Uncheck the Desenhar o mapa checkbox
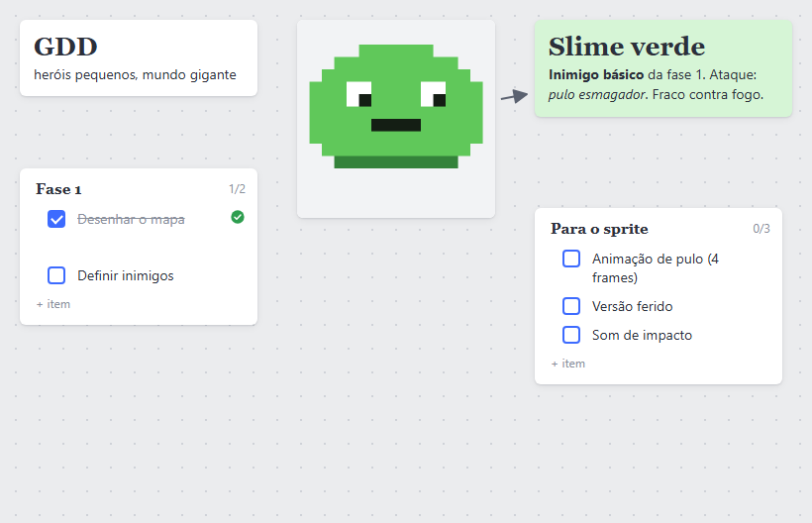The height and width of the screenshot is (523, 812). (x=56, y=219)
